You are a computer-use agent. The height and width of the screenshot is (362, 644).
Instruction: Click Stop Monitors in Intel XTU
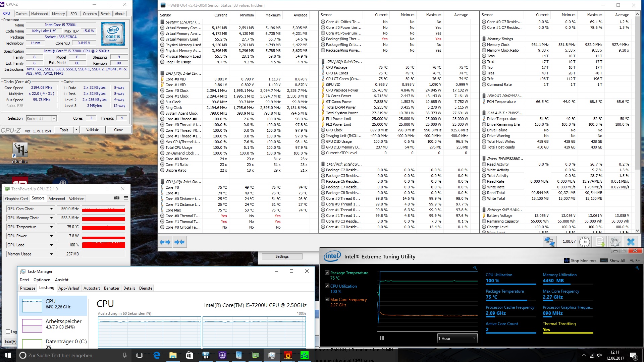(580, 260)
